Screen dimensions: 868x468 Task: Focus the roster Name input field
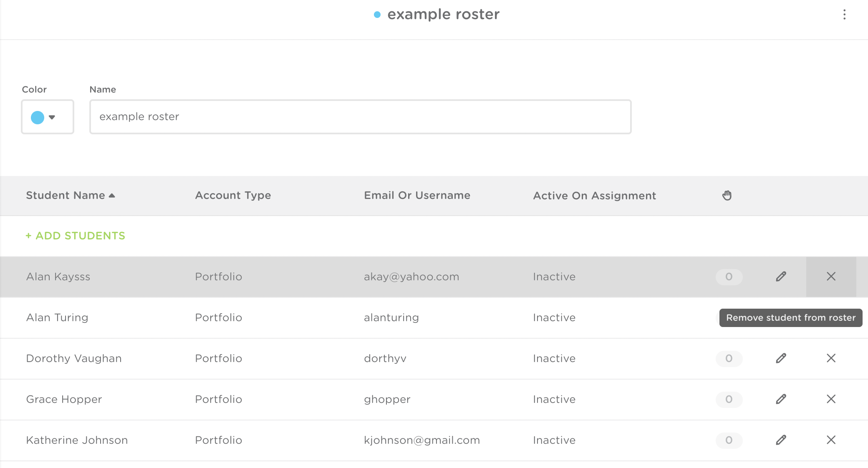point(360,117)
